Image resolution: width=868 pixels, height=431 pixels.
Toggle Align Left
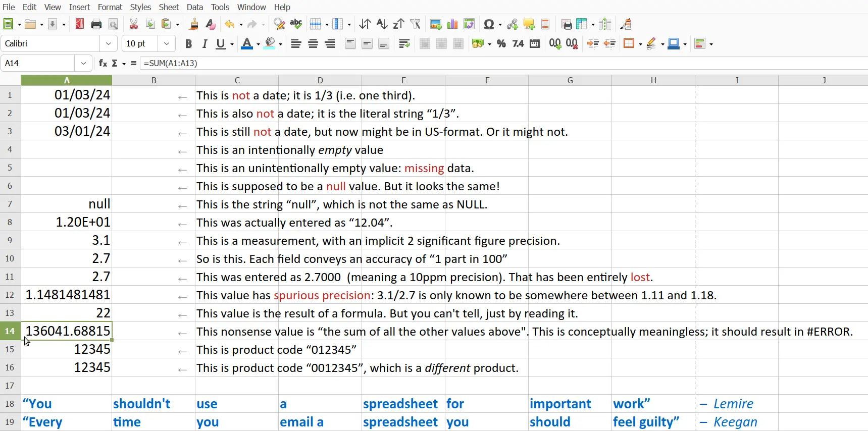(296, 44)
